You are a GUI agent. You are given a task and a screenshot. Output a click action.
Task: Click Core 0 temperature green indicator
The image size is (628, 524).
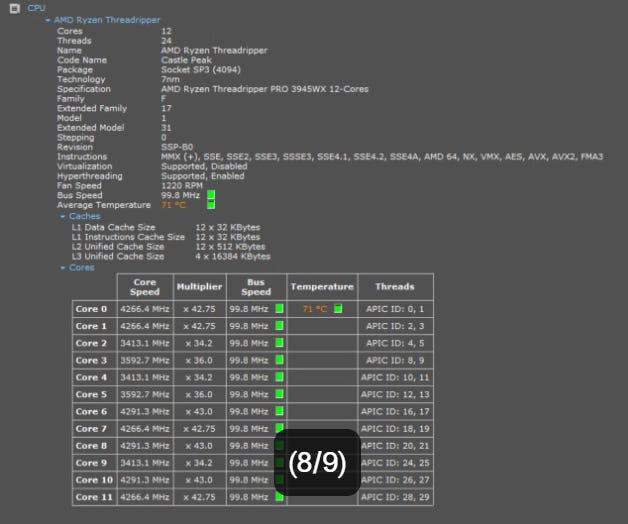pyautogui.click(x=338, y=308)
